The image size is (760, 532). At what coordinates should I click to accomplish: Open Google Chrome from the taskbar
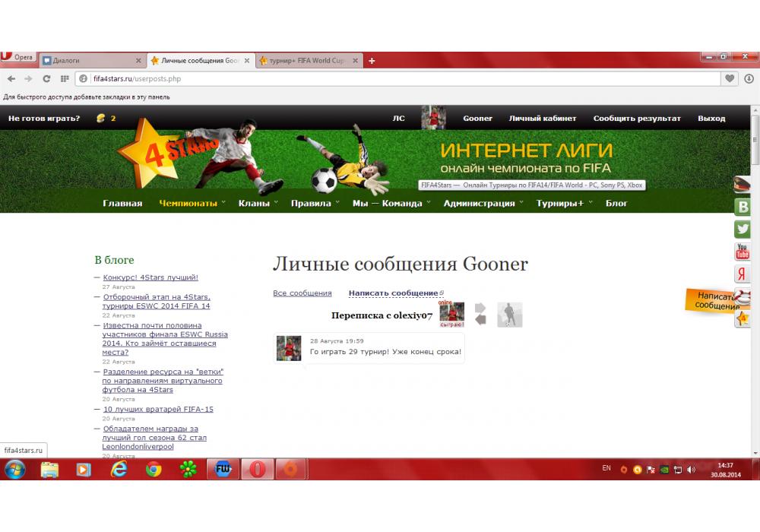(154, 470)
